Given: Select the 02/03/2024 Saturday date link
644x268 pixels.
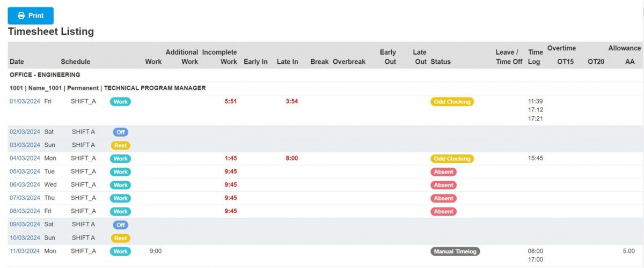Looking at the screenshot, I should click(25, 132).
